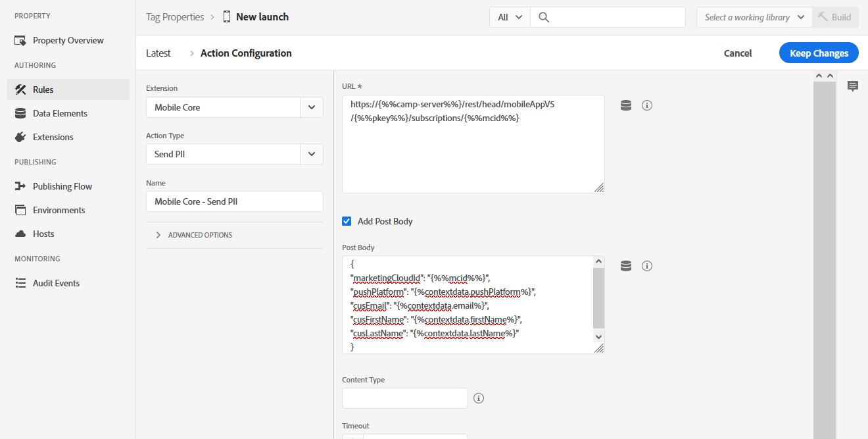Click the Content Type input field
868x439 pixels.
(x=404, y=398)
